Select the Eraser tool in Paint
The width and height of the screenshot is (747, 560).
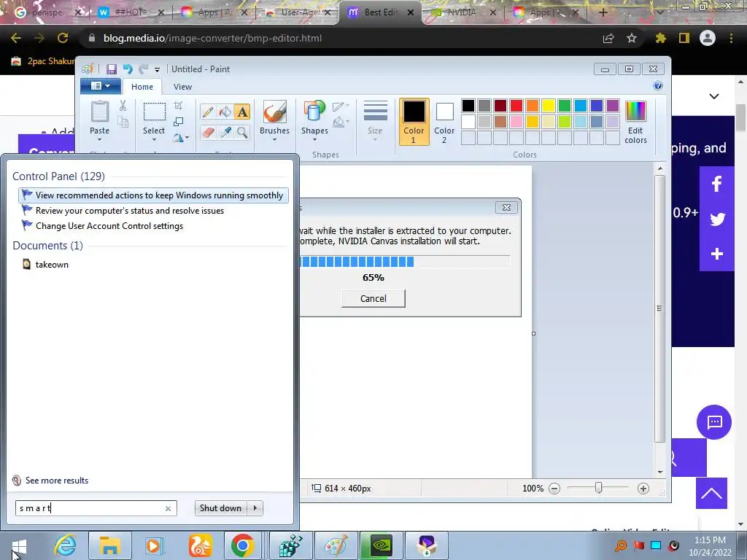coord(208,132)
